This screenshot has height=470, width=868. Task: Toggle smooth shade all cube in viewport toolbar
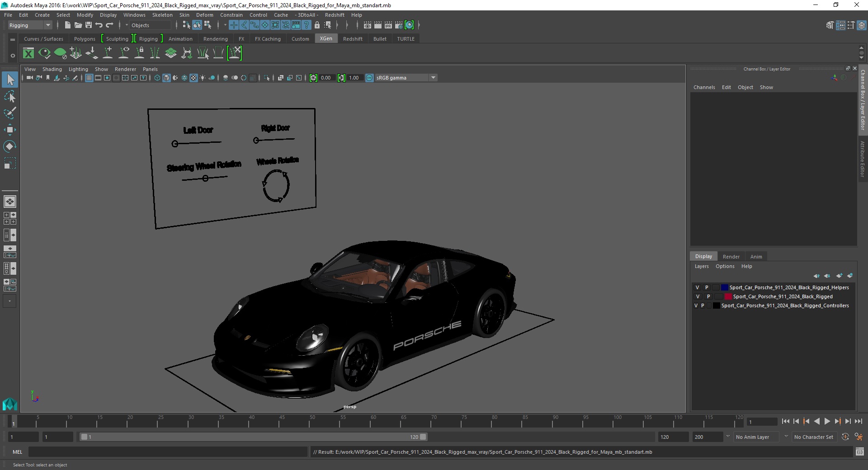pyautogui.click(x=166, y=78)
